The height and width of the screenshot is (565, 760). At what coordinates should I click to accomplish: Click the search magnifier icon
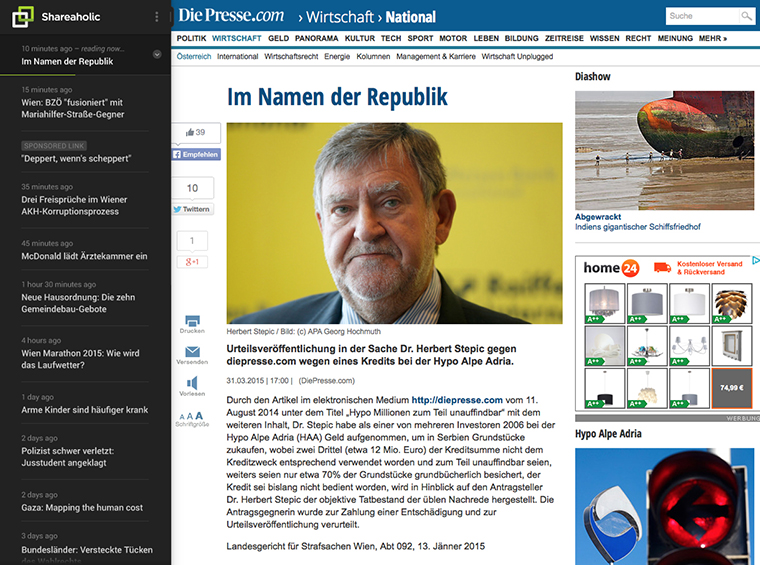click(746, 16)
